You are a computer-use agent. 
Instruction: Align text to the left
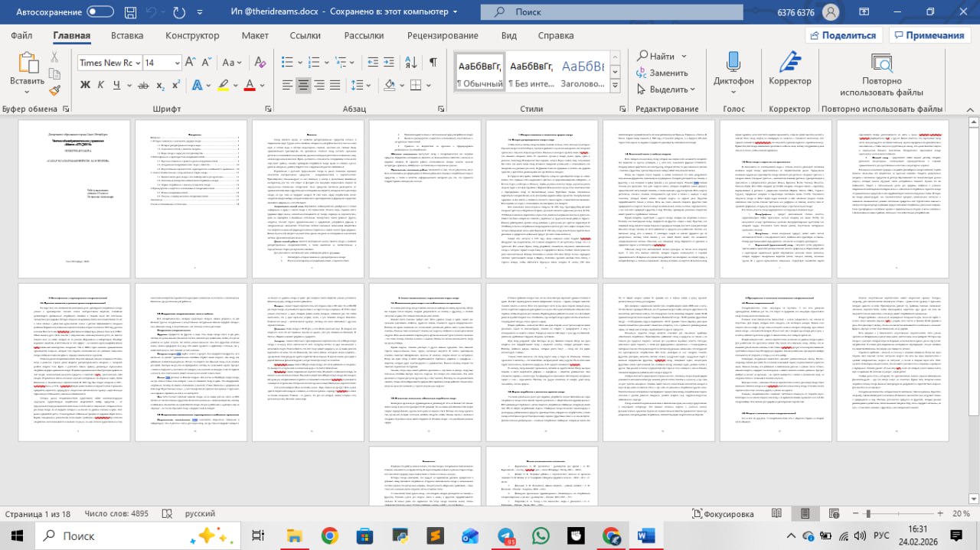click(x=287, y=85)
